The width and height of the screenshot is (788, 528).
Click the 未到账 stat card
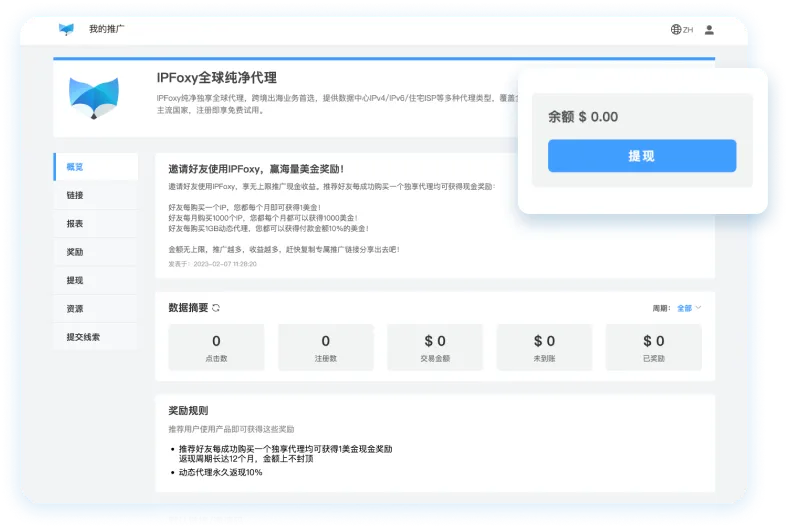[x=544, y=347]
